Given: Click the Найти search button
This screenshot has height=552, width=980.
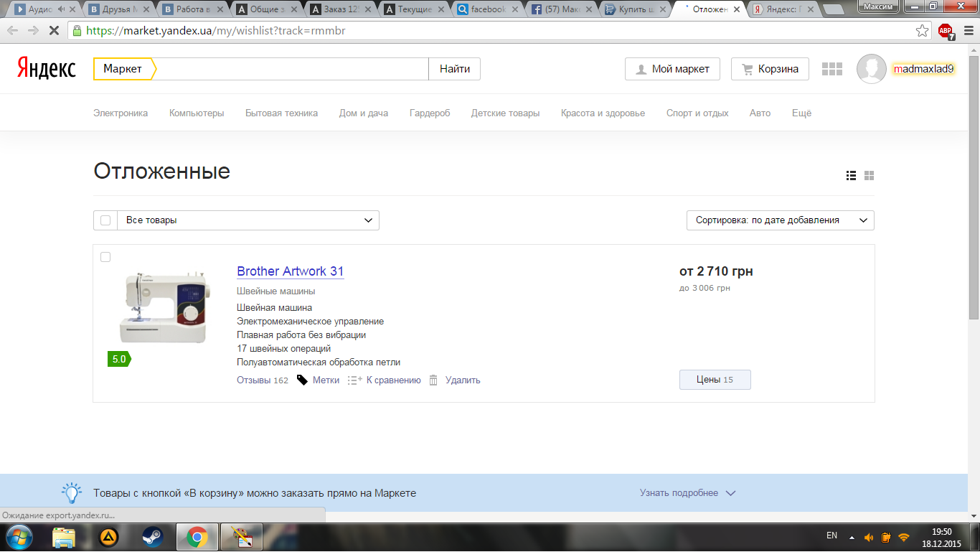Looking at the screenshot, I should pos(455,69).
